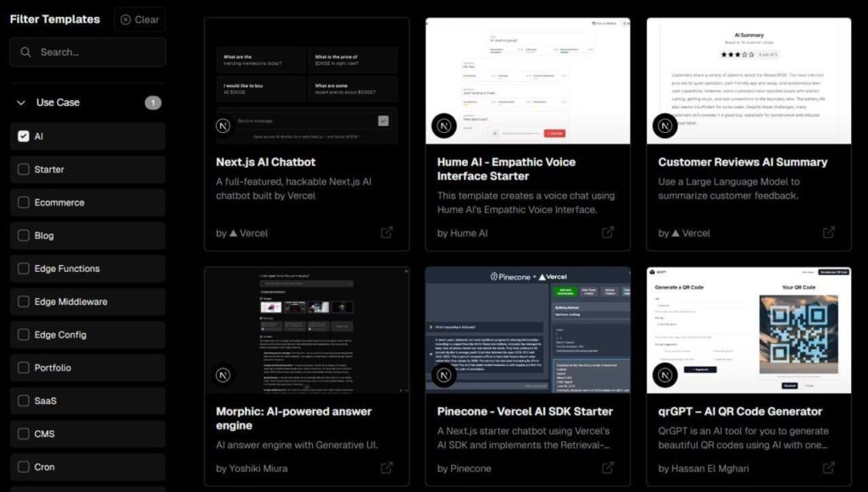Toggle the Portfolio filter checkbox

click(23, 368)
